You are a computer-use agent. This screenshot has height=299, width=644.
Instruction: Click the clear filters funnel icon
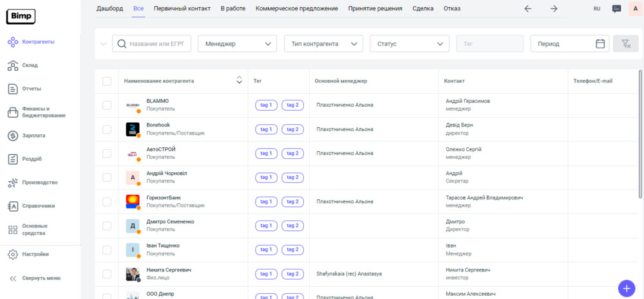coord(625,44)
